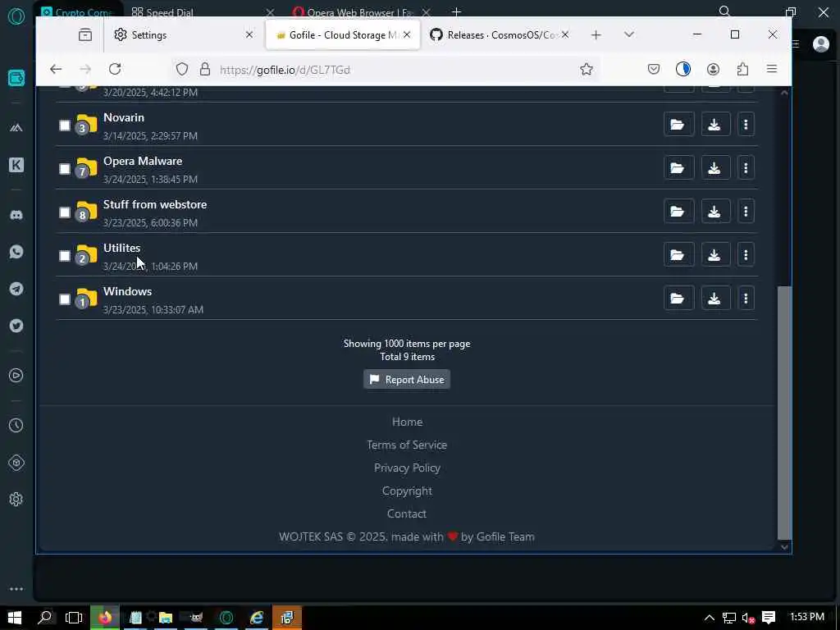The width and height of the screenshot is (840, 630).
Task: Check the Novarin folder checkbox
Action: pyautogui.click(x=64, y=126)
